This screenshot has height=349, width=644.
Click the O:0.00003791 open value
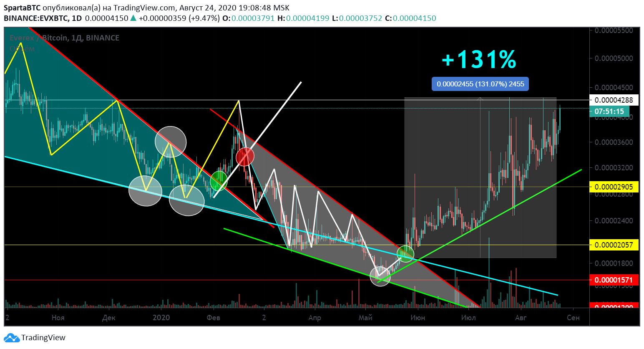pos(249,18)
